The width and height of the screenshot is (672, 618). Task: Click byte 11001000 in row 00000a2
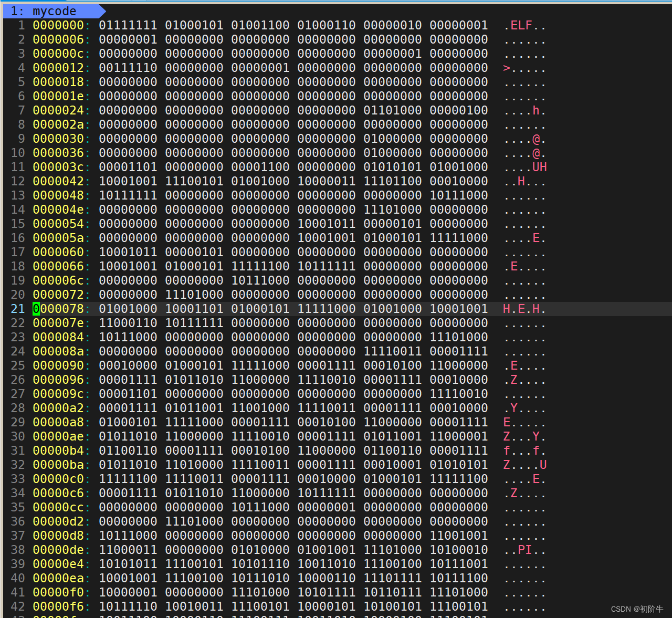coord(260,408)
